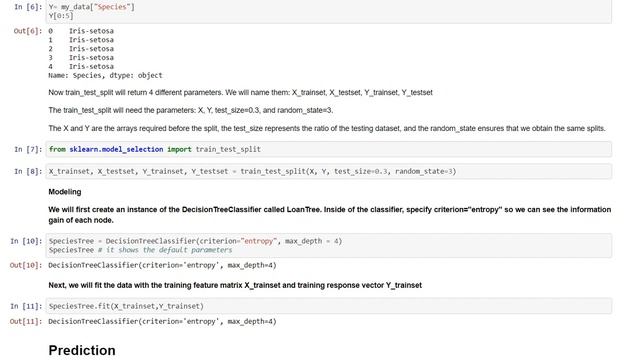Image resolution: width=640 pixels, height=360 pixels.
Task: Select the train_test_split import cell In [7]
Action: point(329,149)
